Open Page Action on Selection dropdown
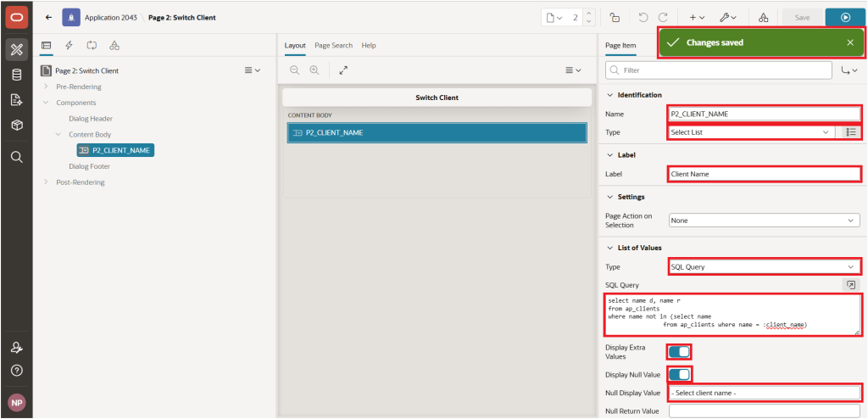The width and height of the screenshot is (868, 419). (764, 220)
